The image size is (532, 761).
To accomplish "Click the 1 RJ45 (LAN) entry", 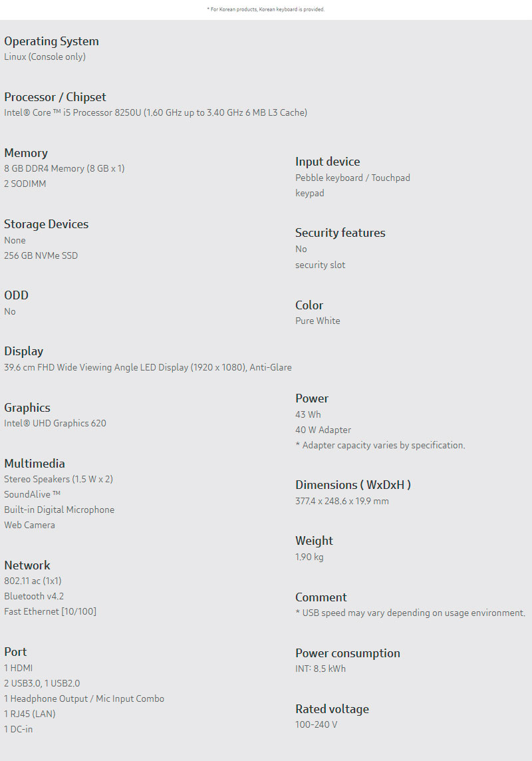I will point(30,714).
